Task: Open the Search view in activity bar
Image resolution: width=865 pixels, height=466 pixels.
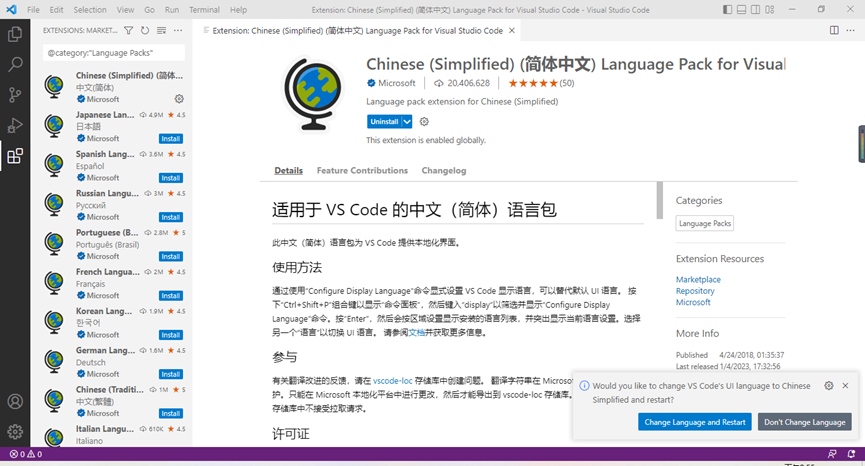Action: tap(15, 65)
